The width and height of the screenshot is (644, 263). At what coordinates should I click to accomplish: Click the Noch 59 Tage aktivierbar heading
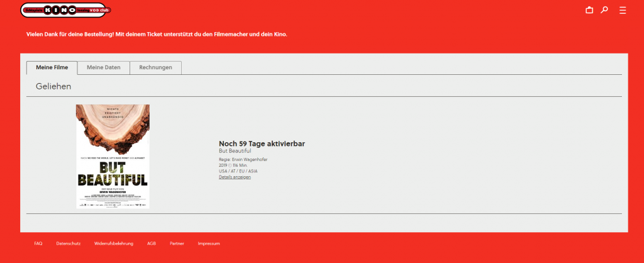point(262,143)
